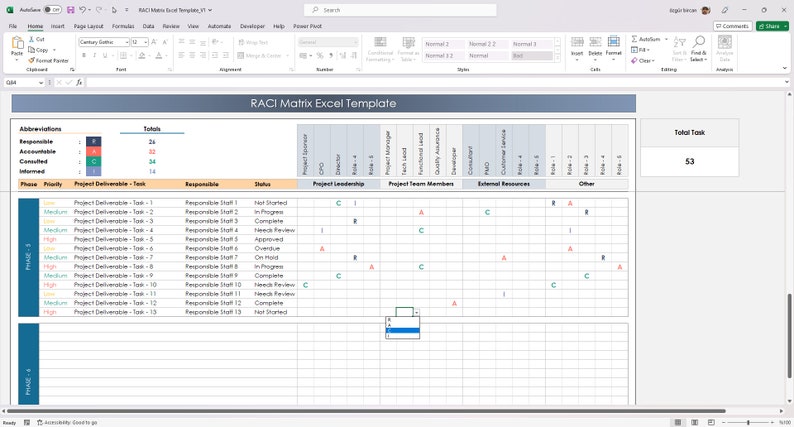
Task: Click the Share button
Action: pyautogui.click(x=772, y=26)
